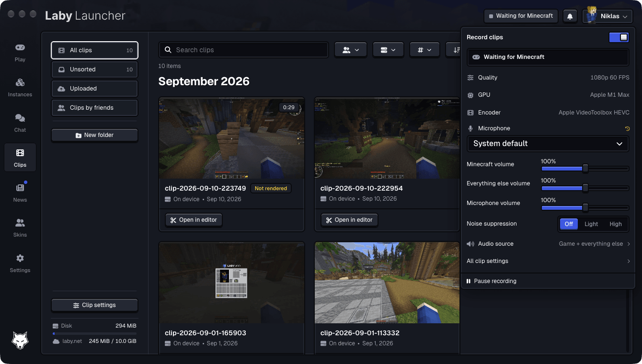
Task: Toggle the Record clips switch
Action: (619, 37)
